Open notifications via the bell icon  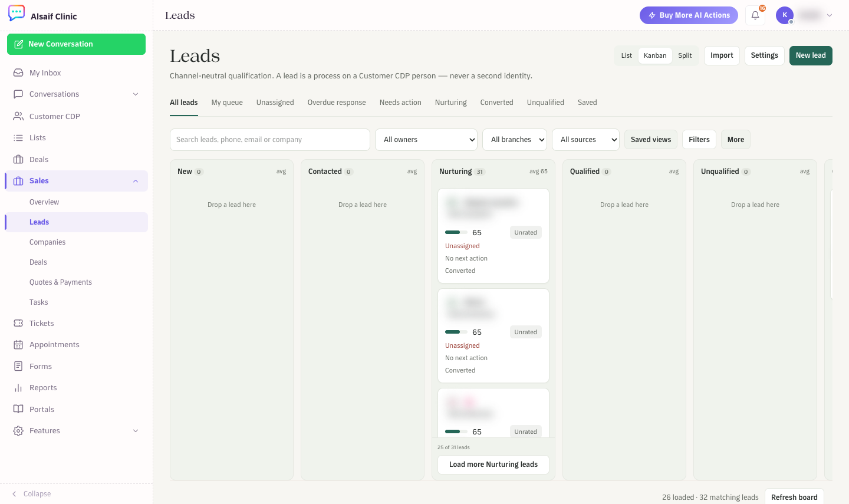(x=755, y=15)
